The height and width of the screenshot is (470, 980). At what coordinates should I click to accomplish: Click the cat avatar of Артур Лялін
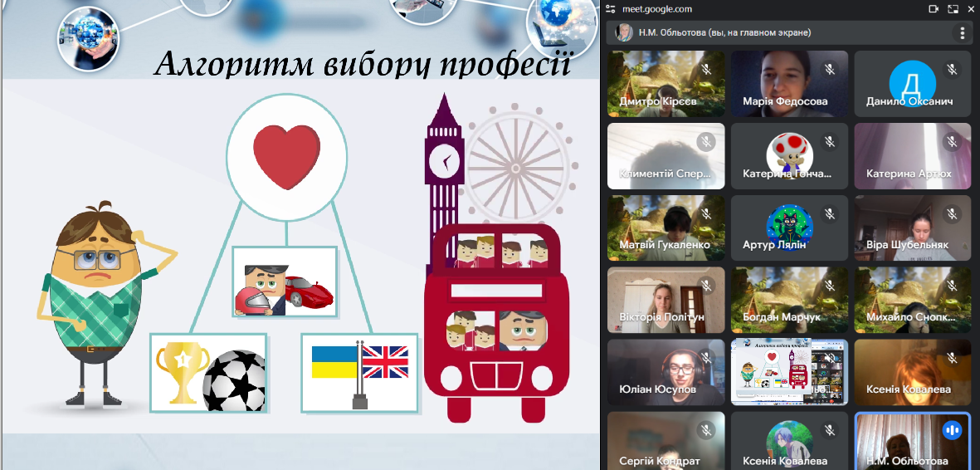point(789,228)
